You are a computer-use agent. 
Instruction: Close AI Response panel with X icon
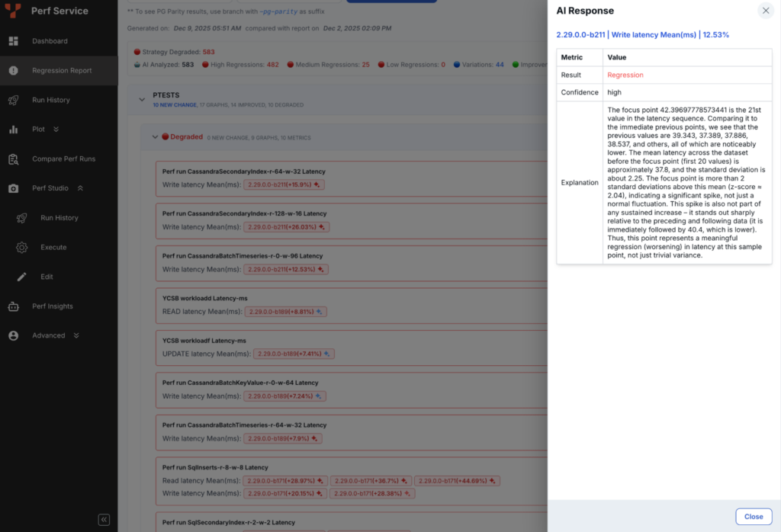[765, 11]
